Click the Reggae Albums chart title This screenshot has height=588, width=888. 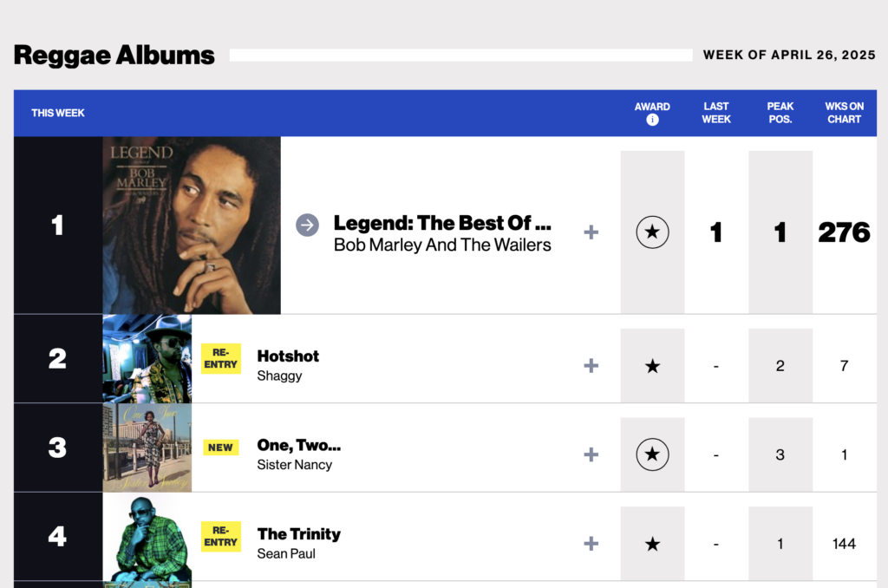pos(114,55)
